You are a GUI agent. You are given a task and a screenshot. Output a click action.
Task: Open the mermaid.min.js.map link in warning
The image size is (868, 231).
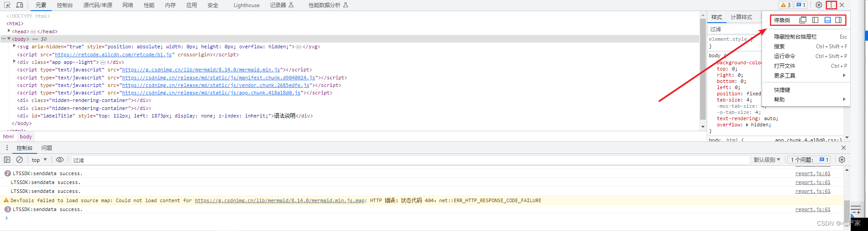pyautogui.click(x=280, y=200)
